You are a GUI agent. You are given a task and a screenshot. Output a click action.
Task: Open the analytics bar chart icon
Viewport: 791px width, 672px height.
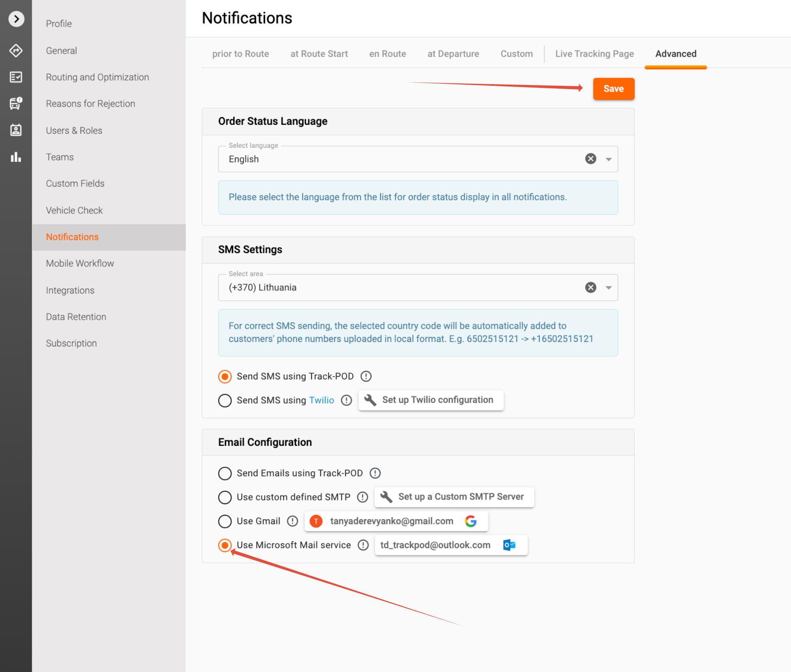(x=16, y=157)
